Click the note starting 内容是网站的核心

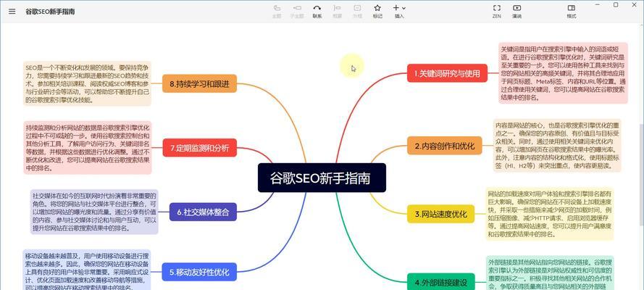557,146
